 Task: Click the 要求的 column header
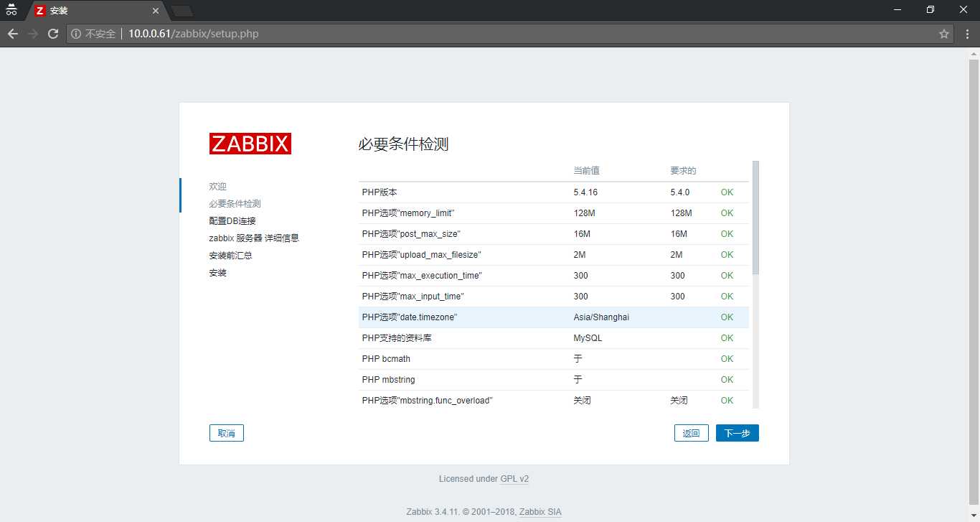click(684, 171)
